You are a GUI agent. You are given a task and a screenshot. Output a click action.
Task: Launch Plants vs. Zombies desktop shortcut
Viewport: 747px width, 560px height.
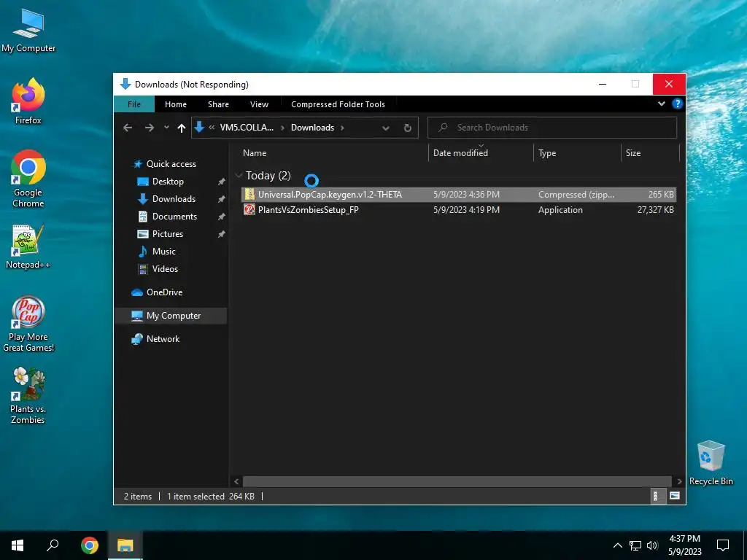point(28,395)
